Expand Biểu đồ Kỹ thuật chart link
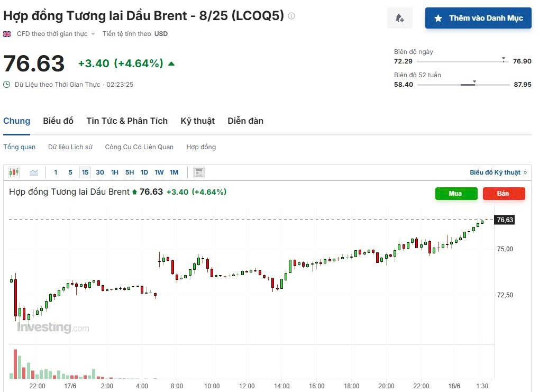This screenshot has width=539, height=392. (498, 172)
